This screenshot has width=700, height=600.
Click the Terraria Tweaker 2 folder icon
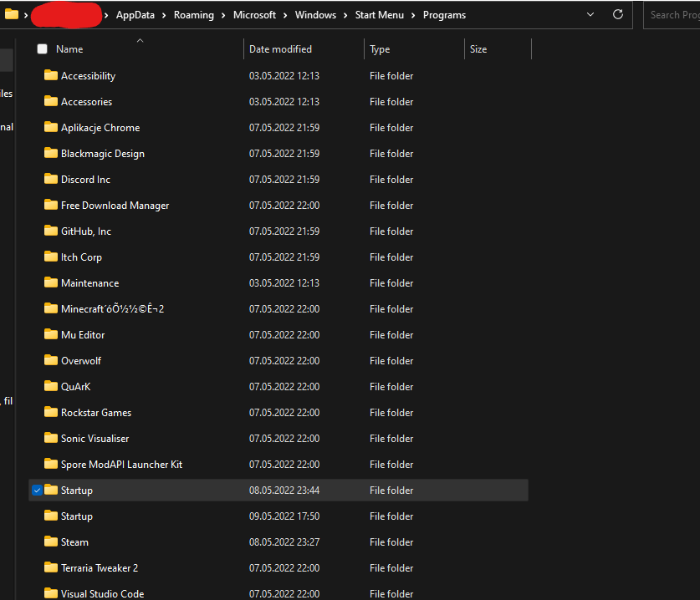point(51,567)
